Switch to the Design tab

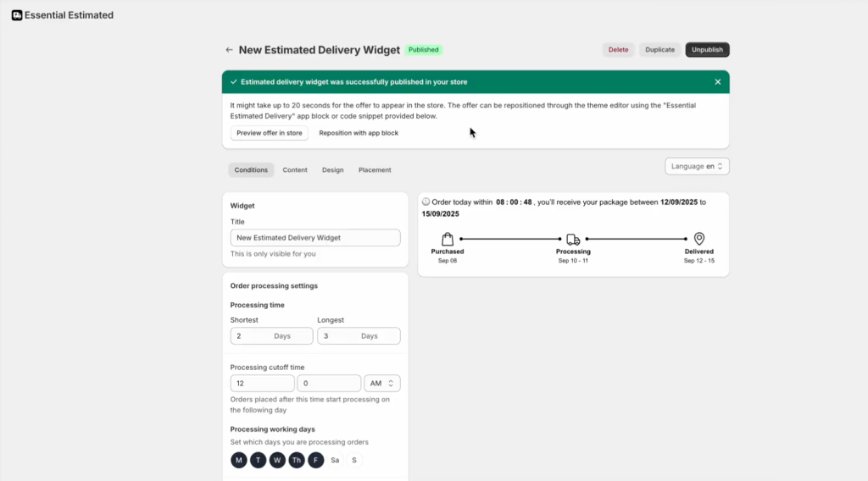(332, 169)
